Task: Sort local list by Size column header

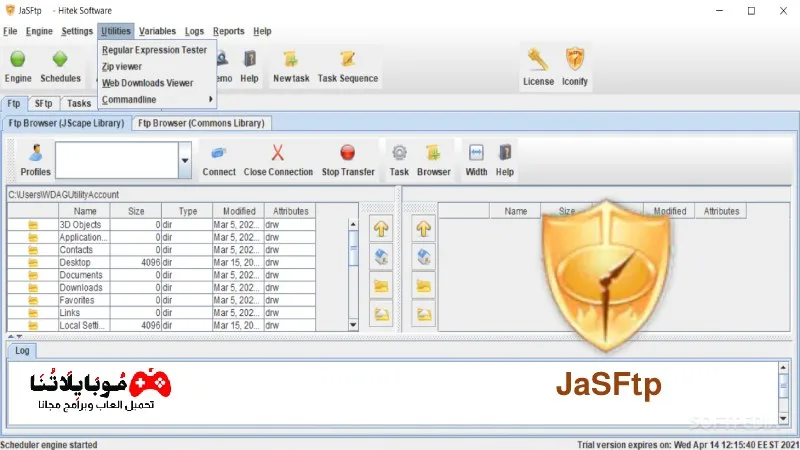Action: (x=136, y=211)
